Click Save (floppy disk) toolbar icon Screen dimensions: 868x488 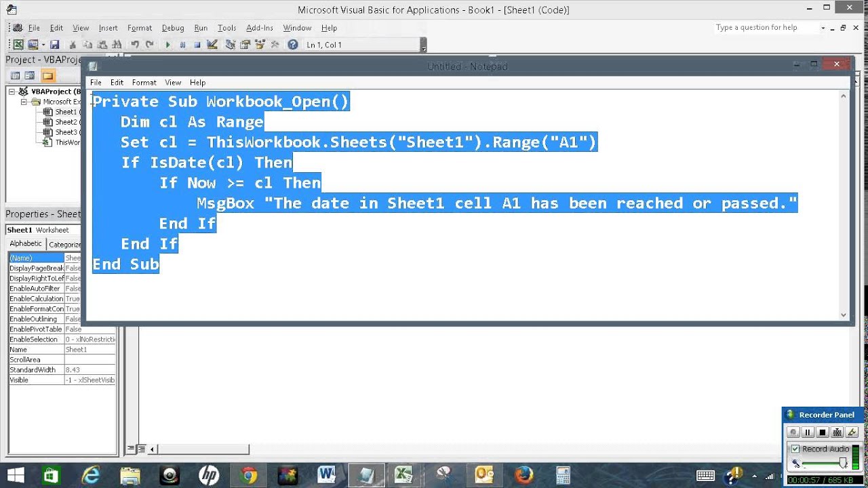click(54, 45)
